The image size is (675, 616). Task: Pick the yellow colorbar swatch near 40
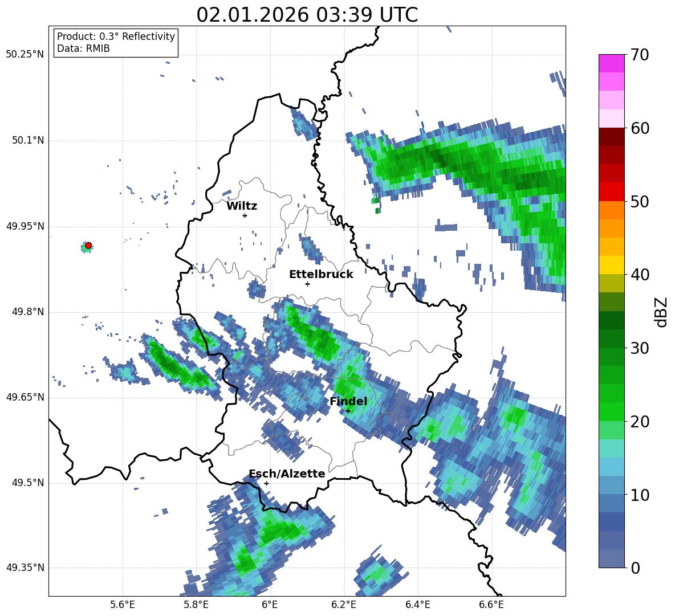coord(611,265)
